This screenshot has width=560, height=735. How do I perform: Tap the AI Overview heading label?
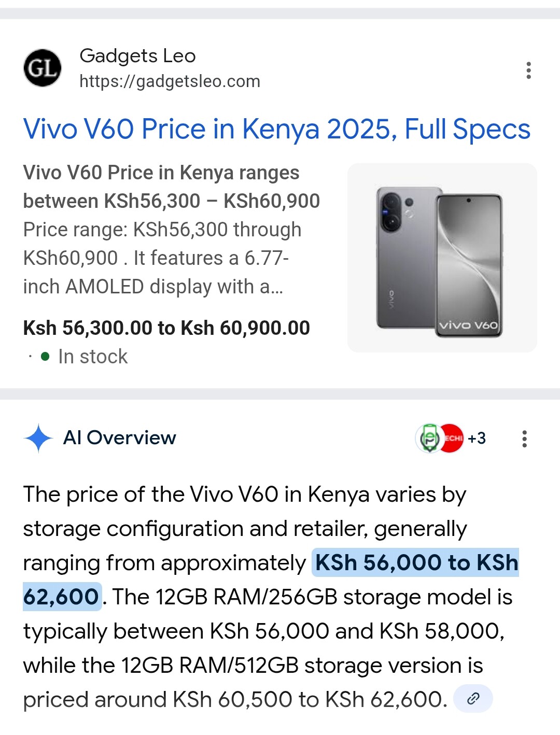click(119, 438)
